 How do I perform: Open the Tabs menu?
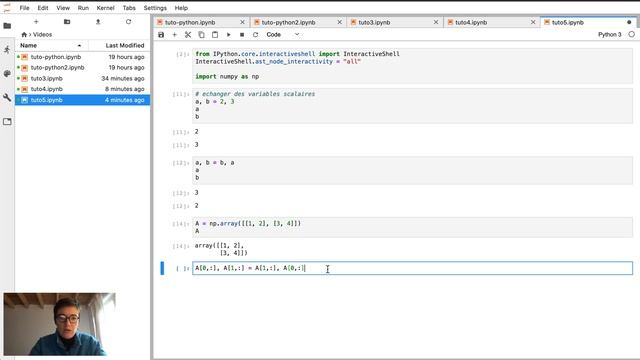coord(129,8)
